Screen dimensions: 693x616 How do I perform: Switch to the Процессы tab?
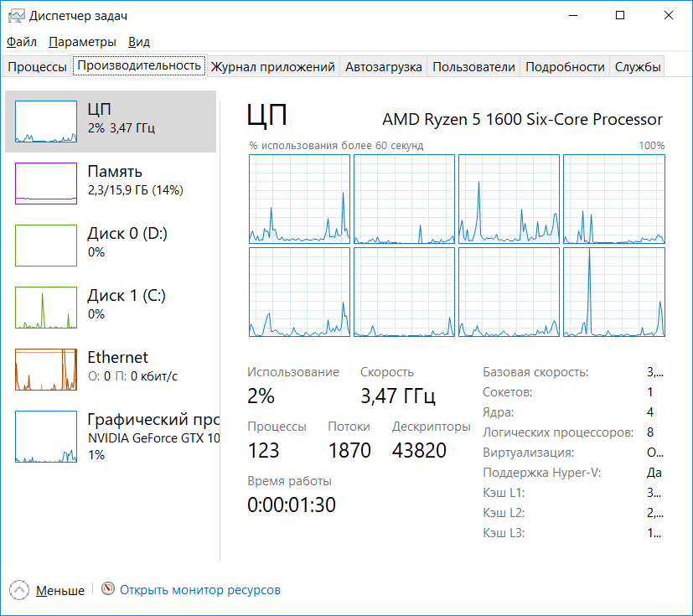37,67
